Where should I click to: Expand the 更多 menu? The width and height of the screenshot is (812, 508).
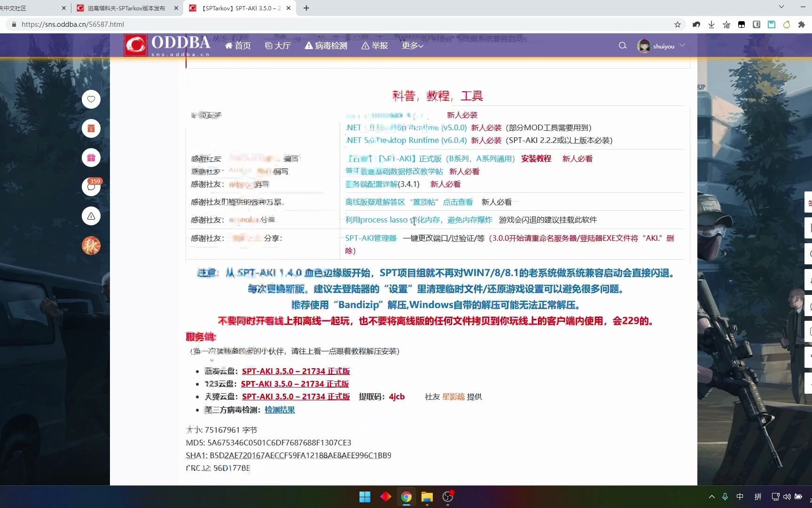tap(413, 46)
